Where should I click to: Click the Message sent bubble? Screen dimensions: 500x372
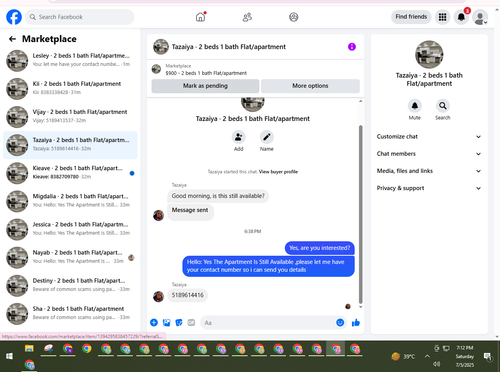click(x=190, y=211)
